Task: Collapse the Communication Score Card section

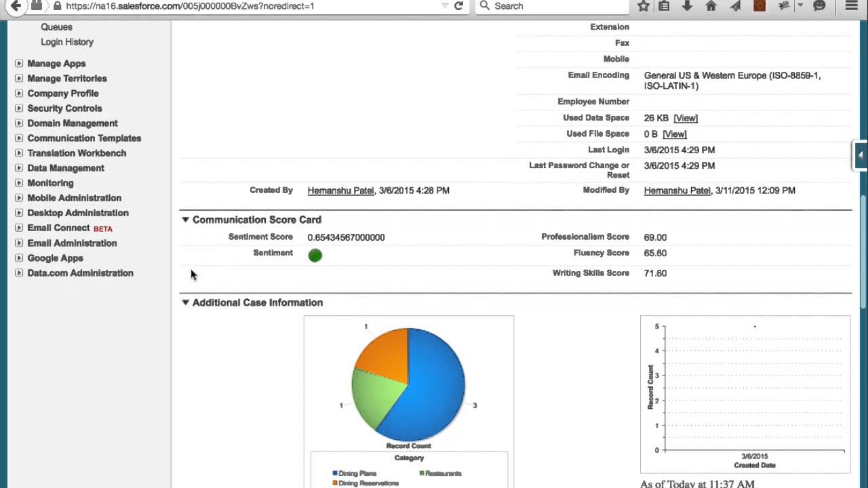Action: tap(185, 220)
